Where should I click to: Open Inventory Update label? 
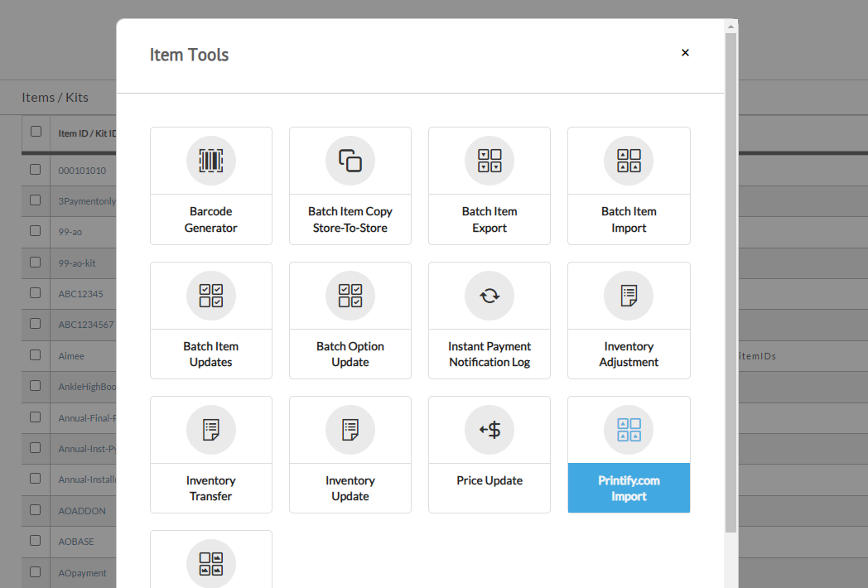350,488
